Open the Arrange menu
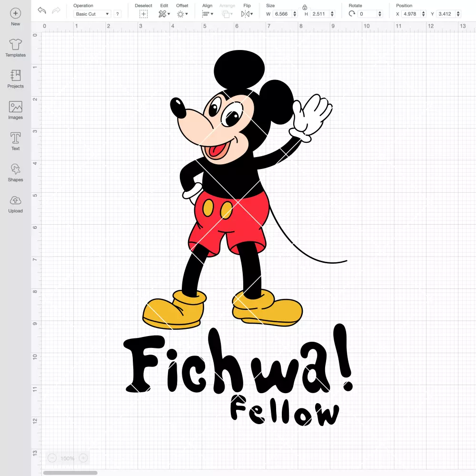The width and height of the screenshot is (476, 476). point(228,14)
